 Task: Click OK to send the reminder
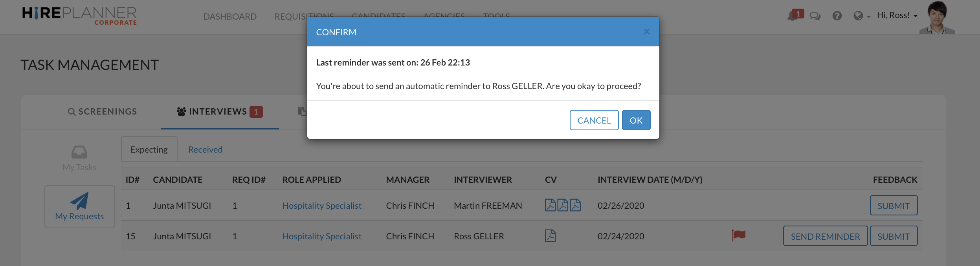(x=636, y=120)
